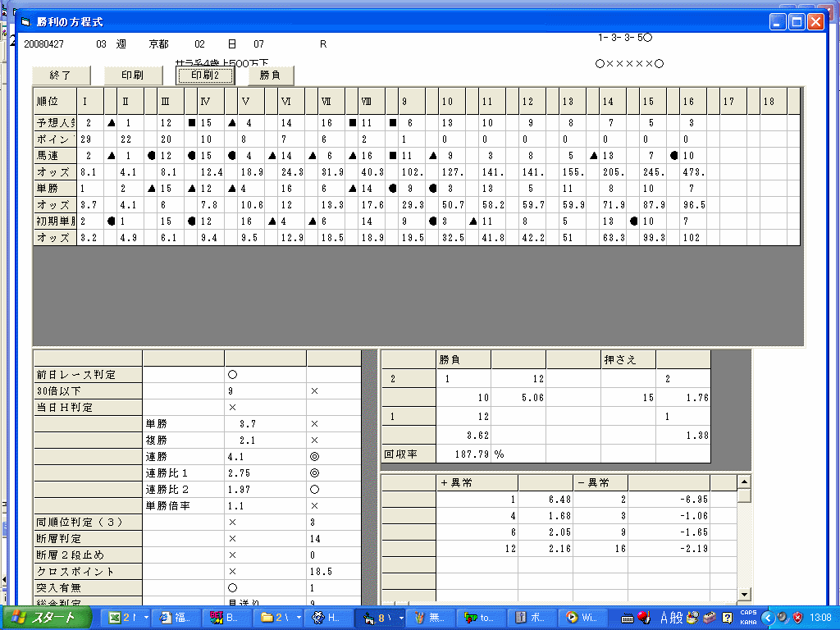Viewport: 840px width, 630px height.
Task: Switch to the 無... taskbar item
Action: pyautogui.click(x=430, y=618)
